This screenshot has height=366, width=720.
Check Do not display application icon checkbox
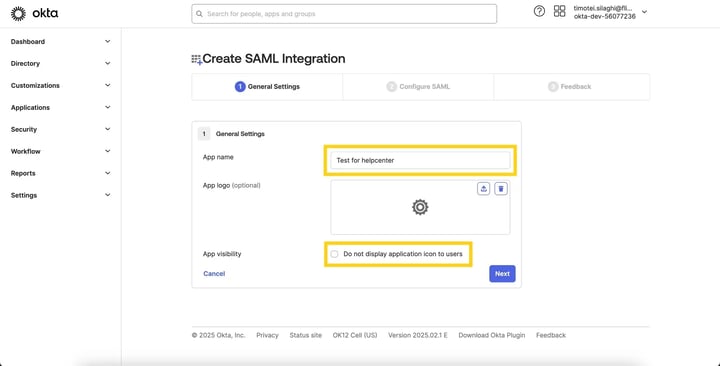(x=334, y=254)
